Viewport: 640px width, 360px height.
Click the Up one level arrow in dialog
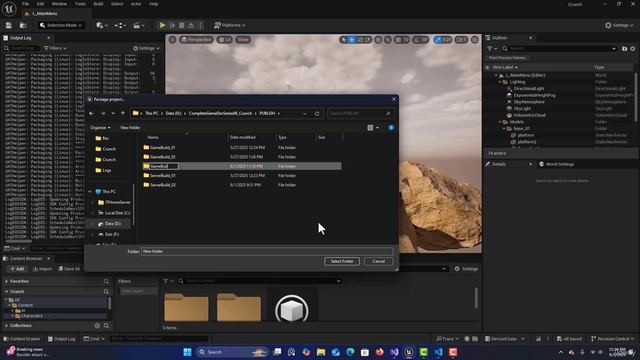[123, 113]
